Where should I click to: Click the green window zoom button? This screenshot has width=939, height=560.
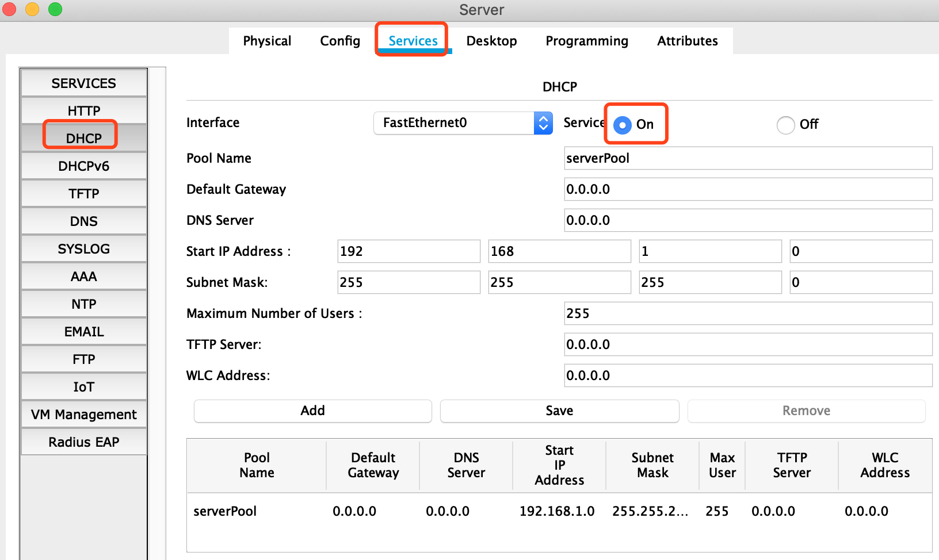click(55, 9)
